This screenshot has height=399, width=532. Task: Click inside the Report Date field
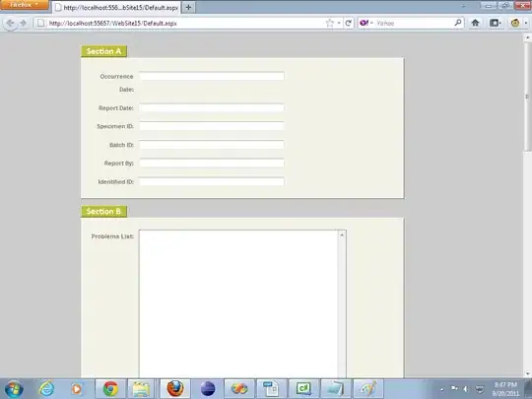pos(212,108)
